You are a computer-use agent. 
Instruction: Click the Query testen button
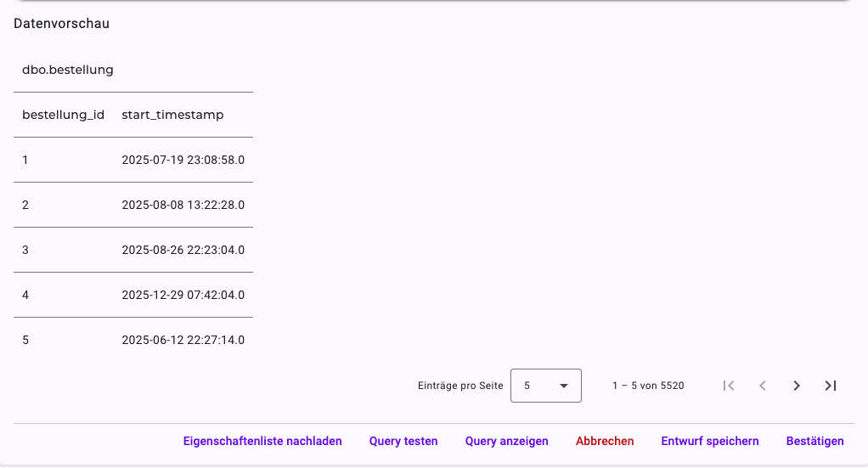point(403,441)
